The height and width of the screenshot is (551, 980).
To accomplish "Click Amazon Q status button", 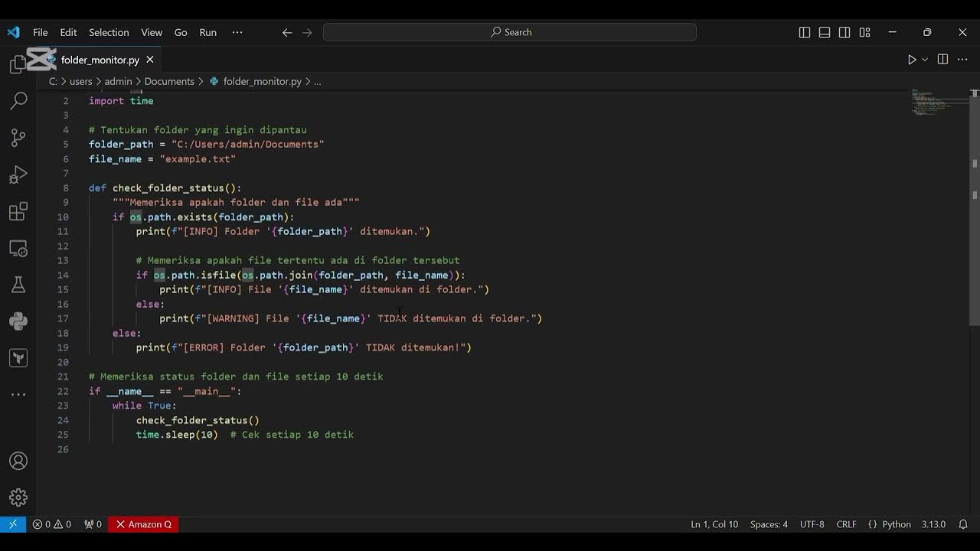I will (x=143, y=524).
